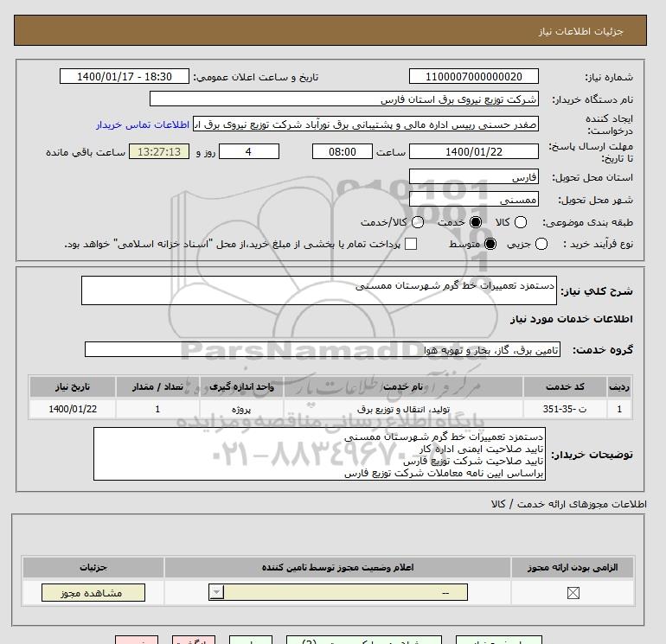Click the remaining days field showing 4

pyautogui.click(x=249, y=151)
